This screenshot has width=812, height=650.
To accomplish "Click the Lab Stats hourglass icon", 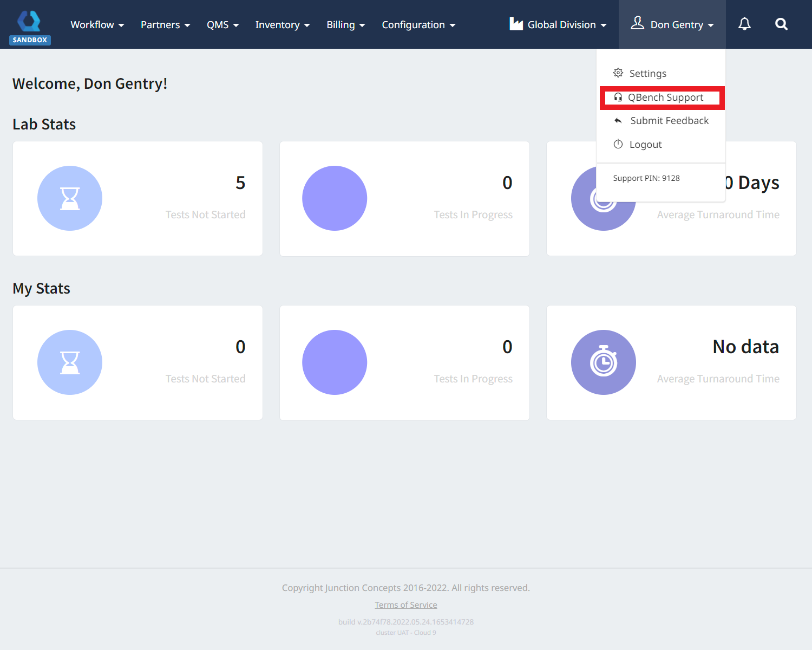I will tap(70, 198).
